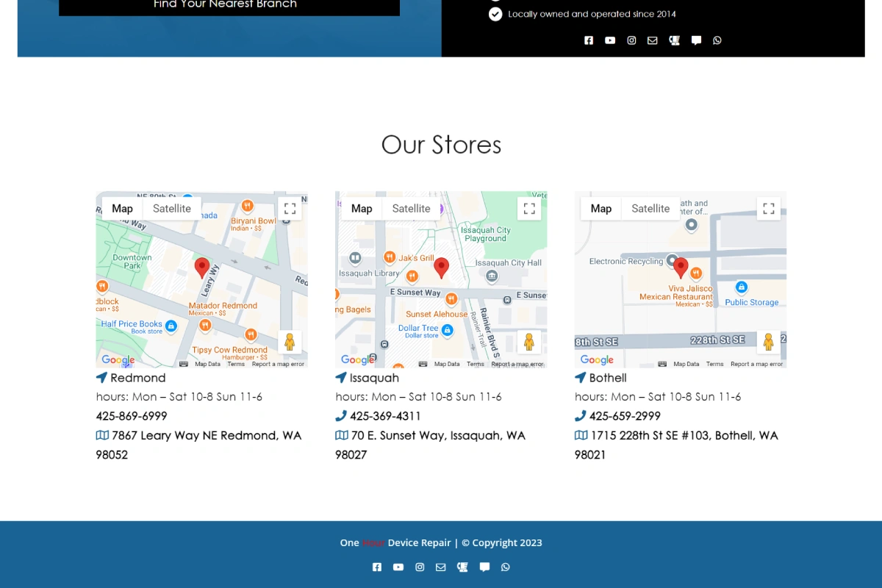Click Street View pegman on Redmond map
The image size is (882, 588).
coord(290,342)
